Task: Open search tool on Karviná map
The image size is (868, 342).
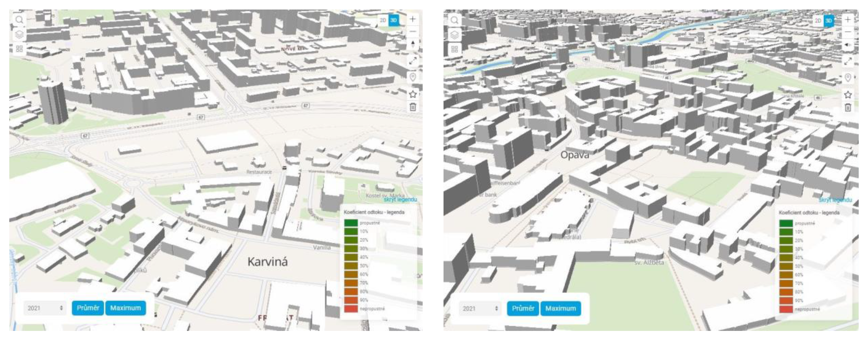Action: click(20, 19)
